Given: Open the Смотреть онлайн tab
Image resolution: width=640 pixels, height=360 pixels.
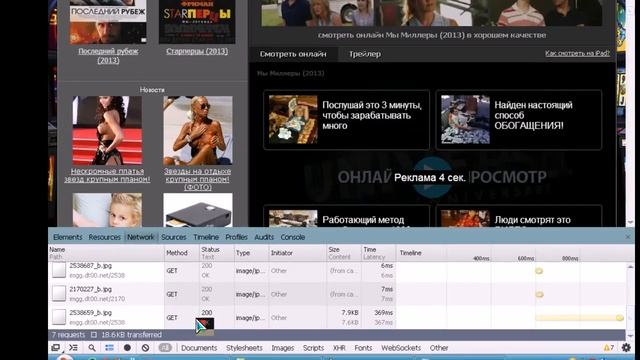Looking at the screenshot, I should [x=293, y=54].
